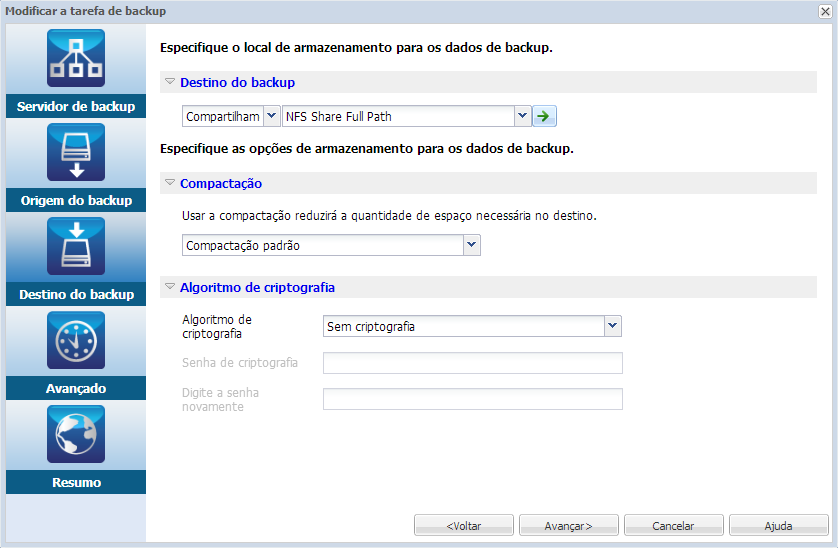Click the Destino do backup drive icon
This screenshot has width=838, height=548.
pyautogui.click(x=76, y=246)
